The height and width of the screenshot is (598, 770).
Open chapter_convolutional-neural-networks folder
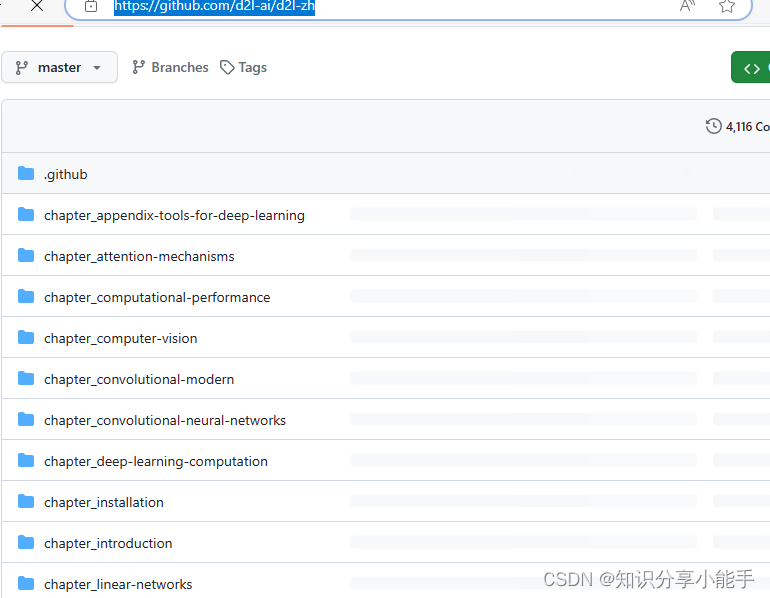(x=165, y=420)
